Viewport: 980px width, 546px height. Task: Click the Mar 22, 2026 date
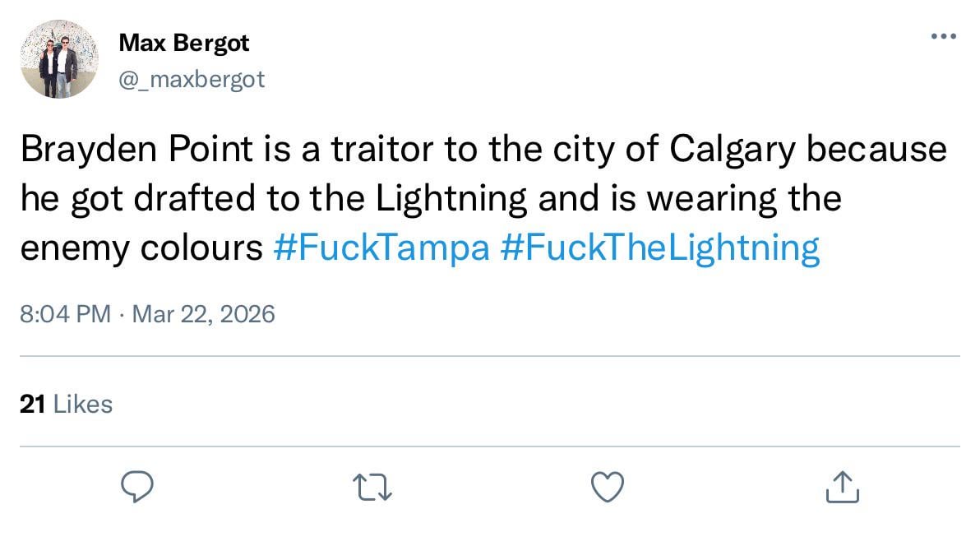coord(202,313)
